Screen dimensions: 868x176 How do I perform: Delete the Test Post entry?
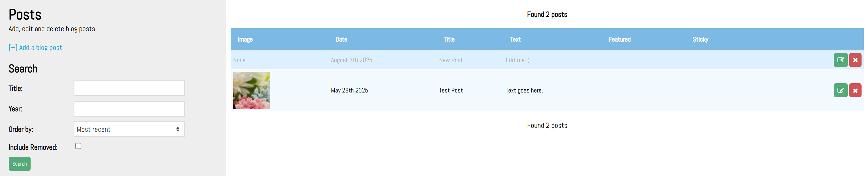point(855,90)
